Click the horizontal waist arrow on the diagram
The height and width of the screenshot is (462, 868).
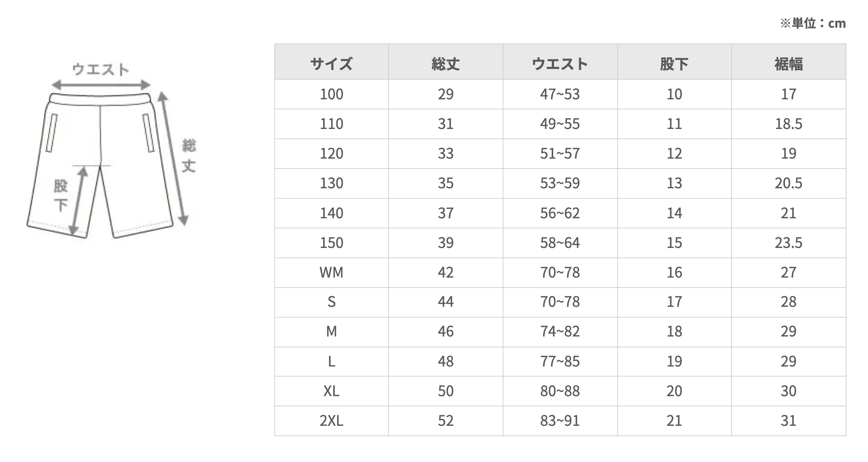(x=101, y=85)
